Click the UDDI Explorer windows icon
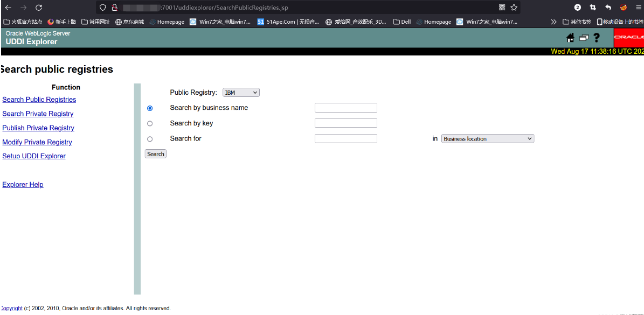Screen dimensions: 644x315 584,38
